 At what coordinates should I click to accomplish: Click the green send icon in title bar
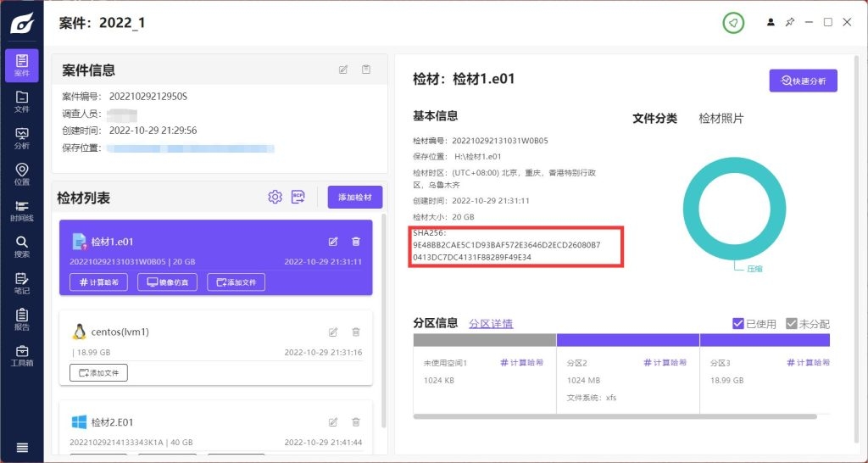point(733,23)
